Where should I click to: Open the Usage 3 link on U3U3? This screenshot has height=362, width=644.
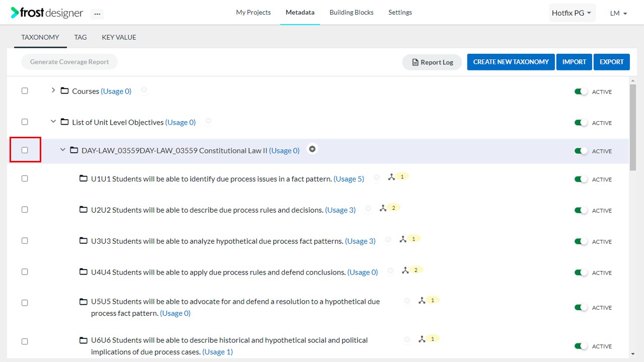pyautogui.click(x=360, y=241)
